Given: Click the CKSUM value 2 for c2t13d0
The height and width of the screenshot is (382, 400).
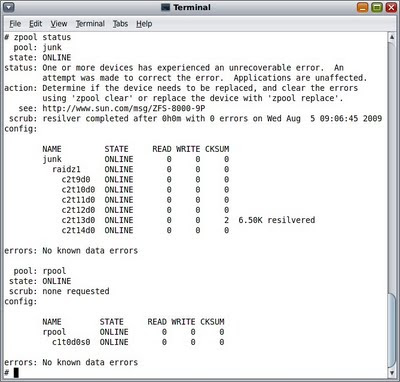Looking at the screenshot, I should pyautogui.click(x=227, y=220).
